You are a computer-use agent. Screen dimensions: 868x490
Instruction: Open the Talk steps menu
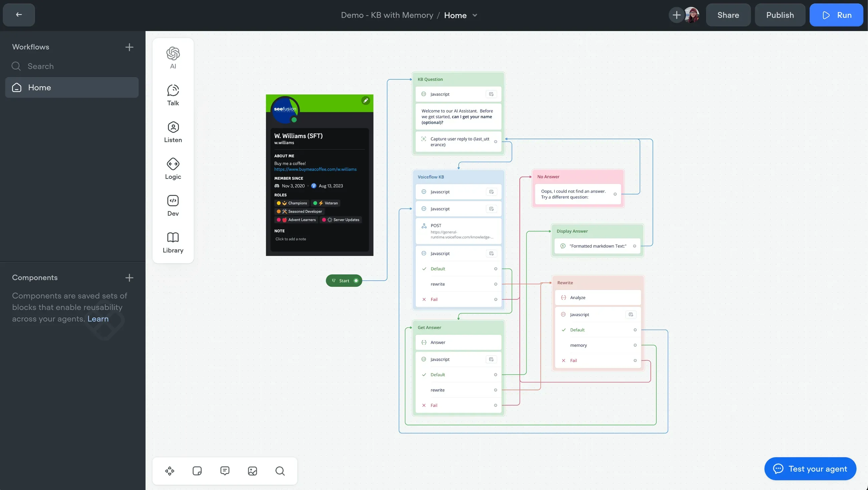[173, 95]
